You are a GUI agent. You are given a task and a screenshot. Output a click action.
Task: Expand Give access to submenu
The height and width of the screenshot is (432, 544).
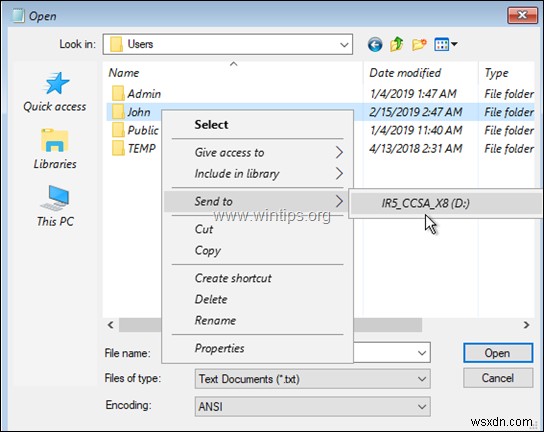coord(257,152)
